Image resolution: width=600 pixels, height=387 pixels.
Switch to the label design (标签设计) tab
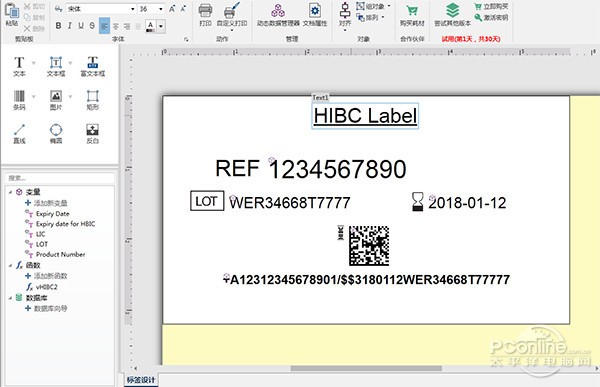141,380
